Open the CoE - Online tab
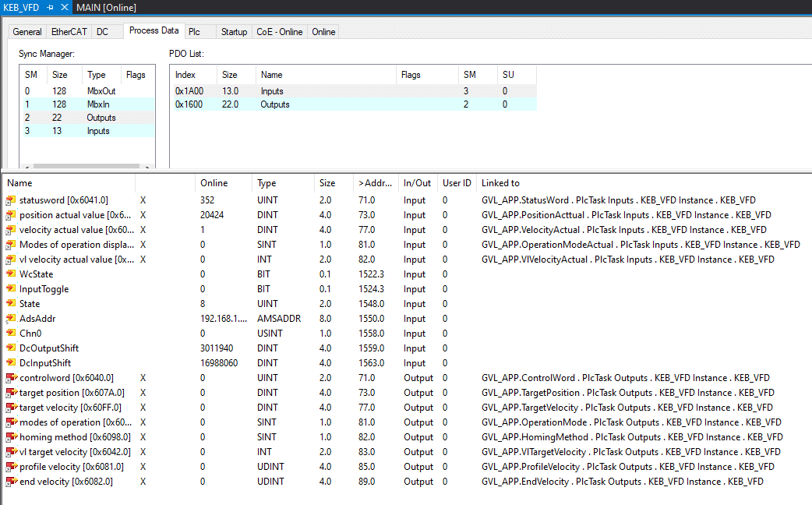Viewport: 812px width, 505px height. [280, 32]
